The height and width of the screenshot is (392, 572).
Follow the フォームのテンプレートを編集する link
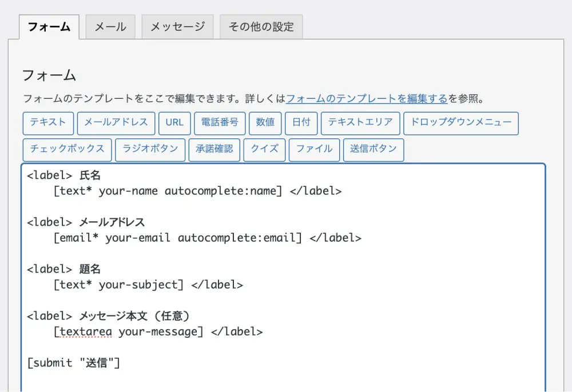click(x=366, y=98)
